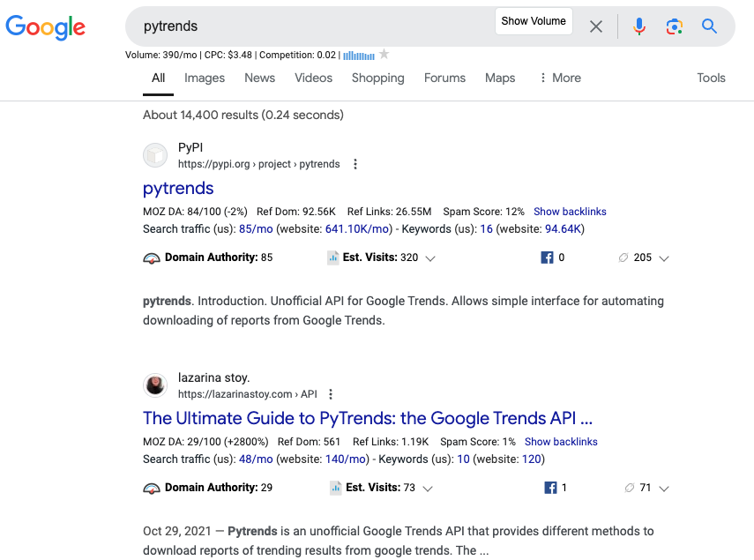
Task: Click the Facebook icon showing 0 shares
Action: (x=547, y=258)
